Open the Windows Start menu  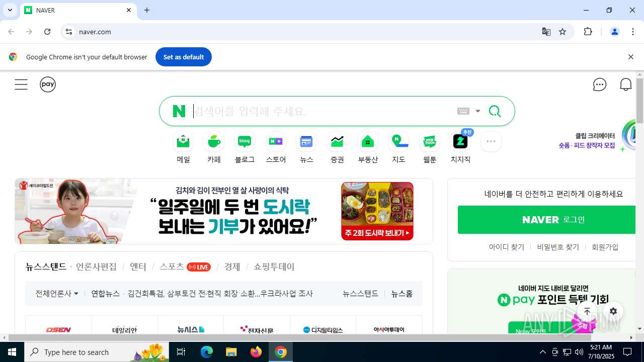coord(12,352)
